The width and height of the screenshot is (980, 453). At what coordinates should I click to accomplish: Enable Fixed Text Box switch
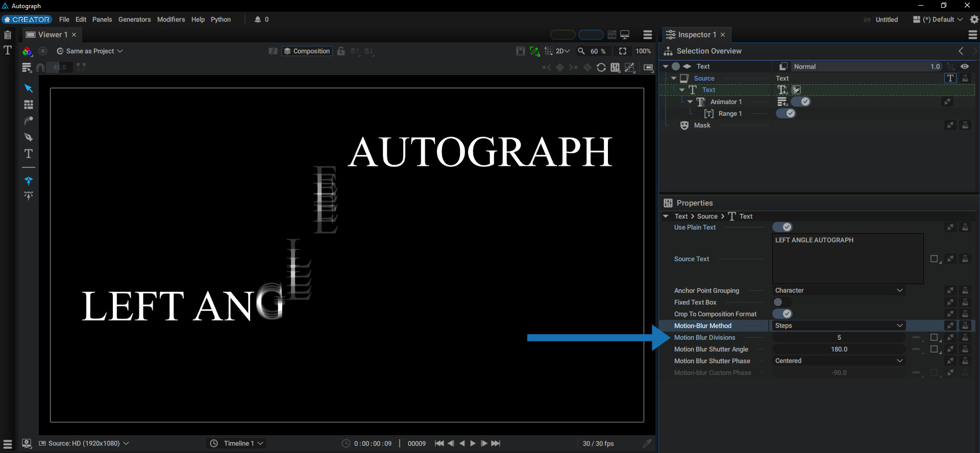click(x=782, y=302)
